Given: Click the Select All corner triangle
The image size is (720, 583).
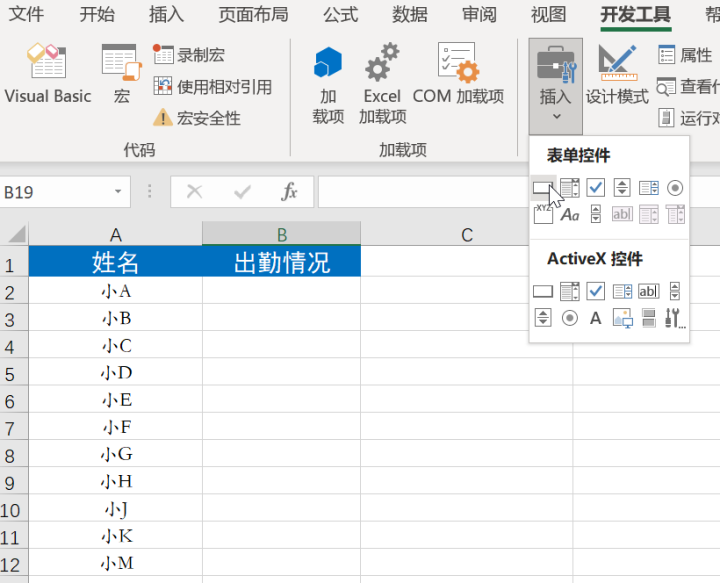Looking at the screenshot, I should (17, 234).
